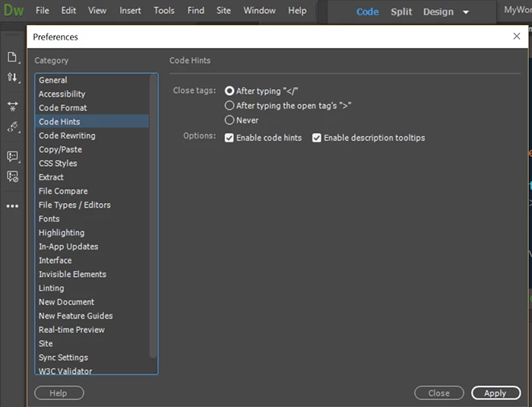Select Accessibility category
This screenshot has width=532, height=407.
pos(92,94)
